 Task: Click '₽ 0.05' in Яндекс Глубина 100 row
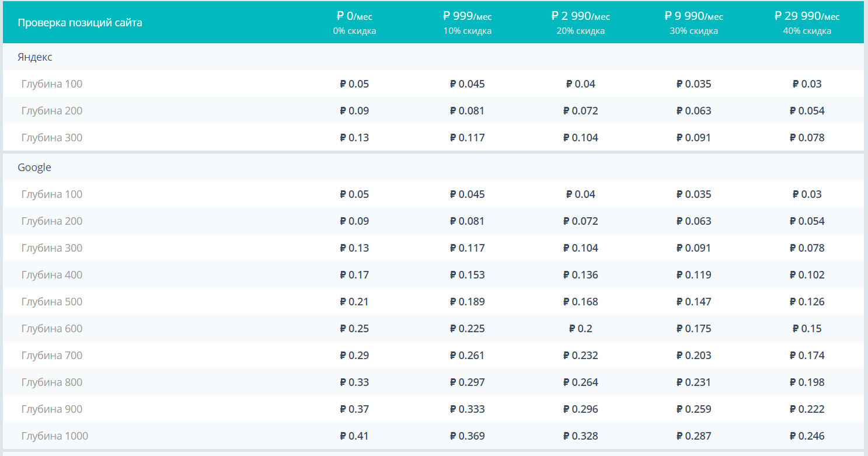tap(354, 84)
